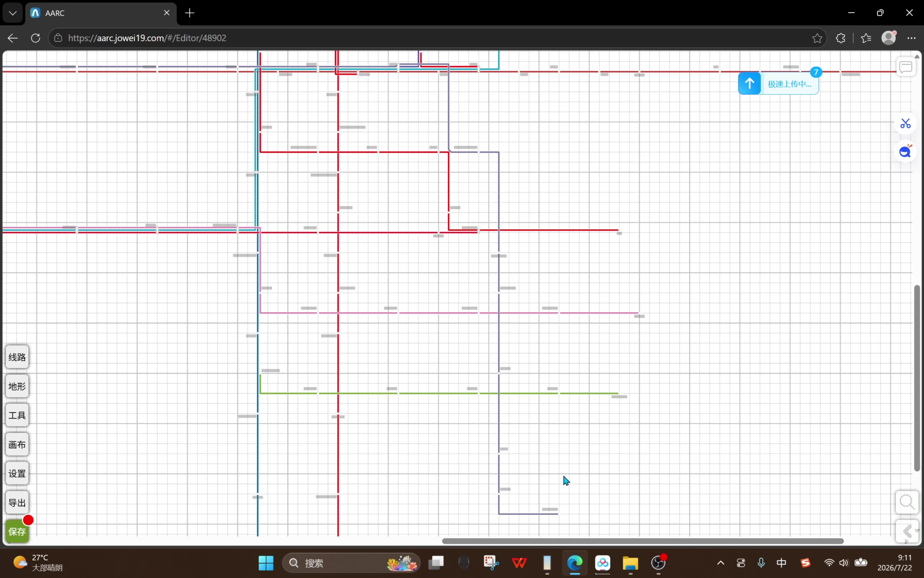Open the chat assistant bubble icon
The image size is (924, 578).
tap(906, 151)
